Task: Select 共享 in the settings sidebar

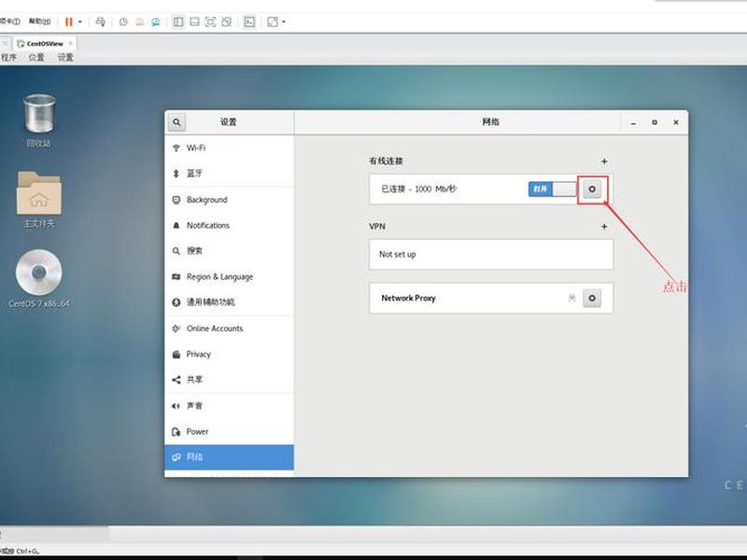Action: [x=229, y=380]
